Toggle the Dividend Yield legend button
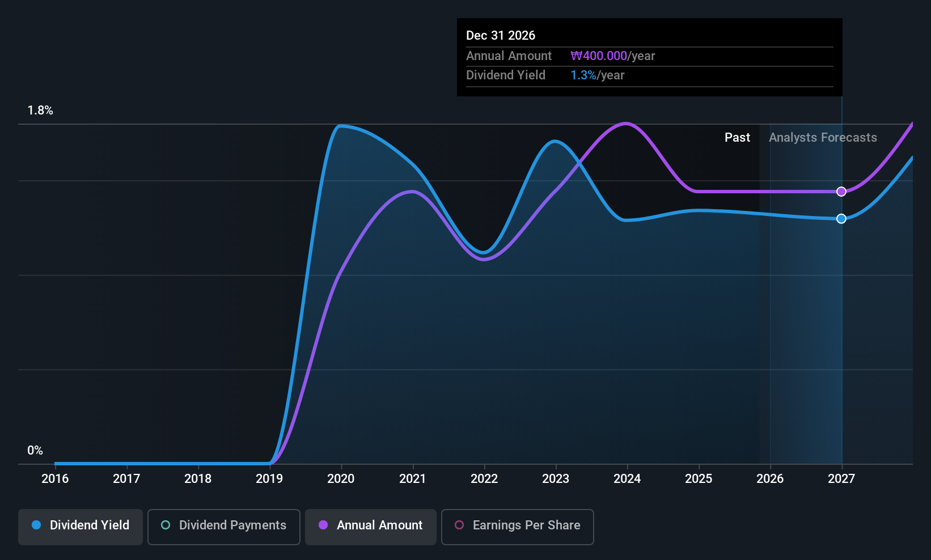The width and height of the screenshot is (931, 560). [x=81, y=527]
